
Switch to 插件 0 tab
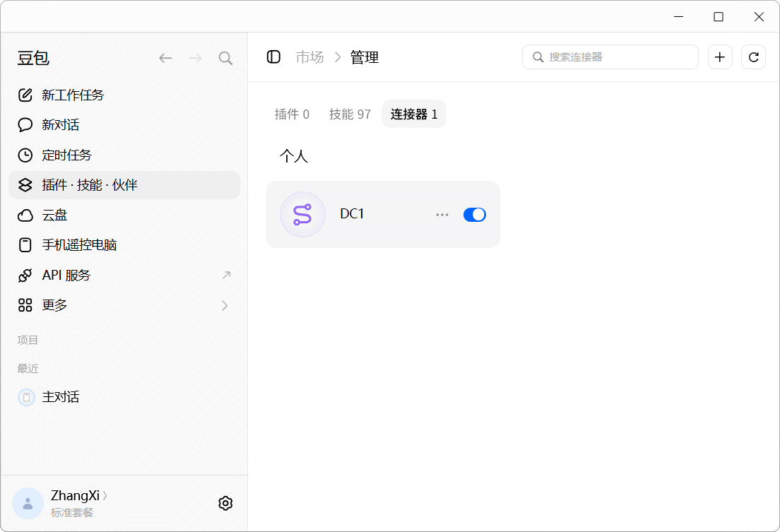click(292, 114)
